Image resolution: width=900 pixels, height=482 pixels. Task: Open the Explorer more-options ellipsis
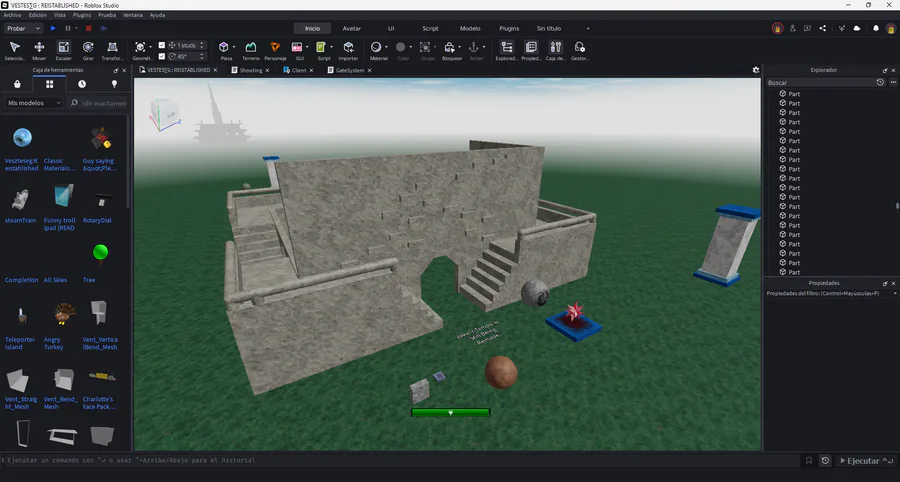pos(893,83)
